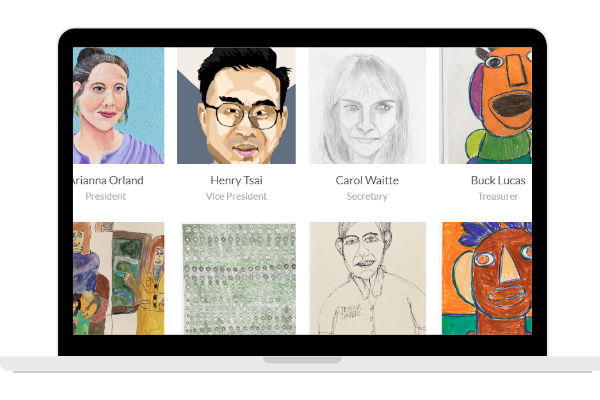The width and height of the screenshot is (600, 400).
Task: Click the laptop's trackpad notch
Action: [x=302, y=360]
